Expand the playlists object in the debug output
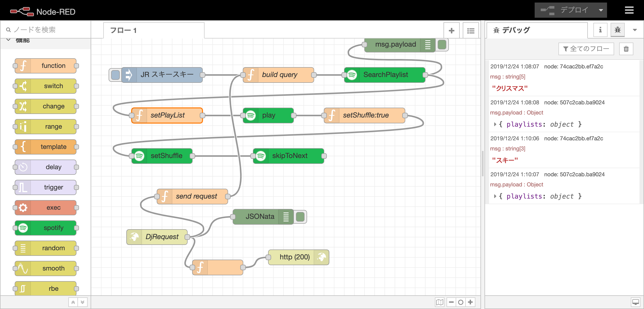 [x=495, y=124]
